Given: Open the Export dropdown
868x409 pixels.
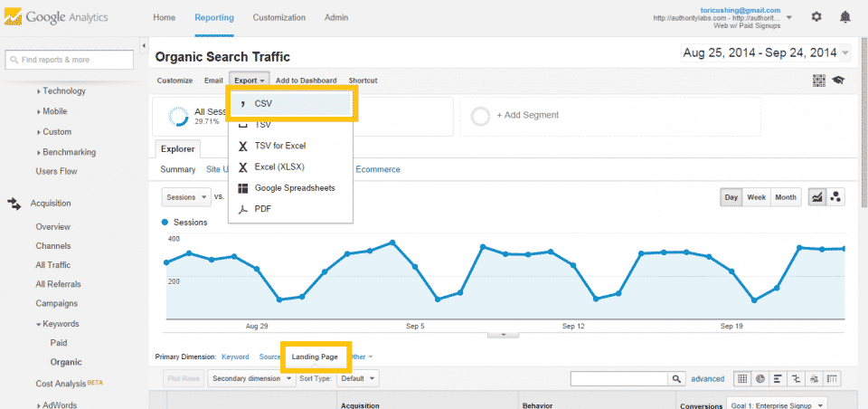Looking at the screenshot, I should [x=250, y=81].
